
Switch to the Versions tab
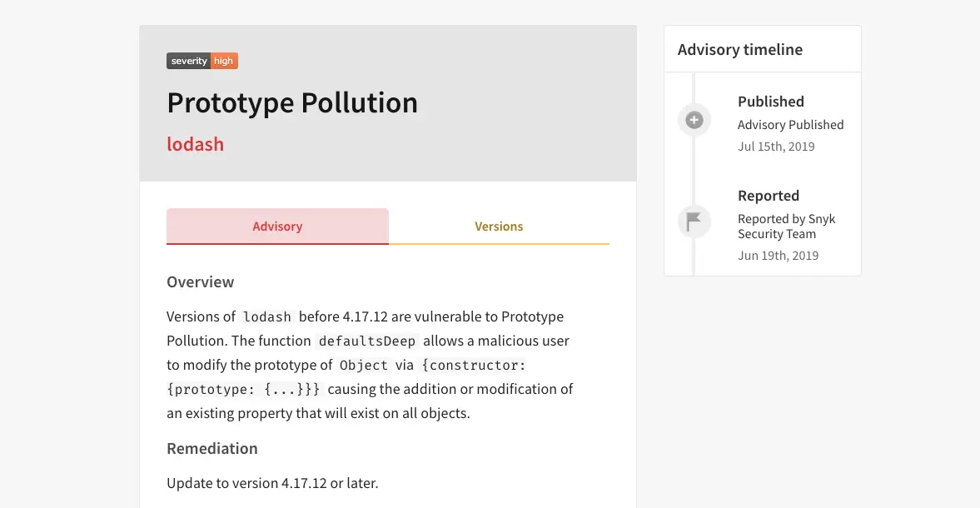[x=499, y=227]
